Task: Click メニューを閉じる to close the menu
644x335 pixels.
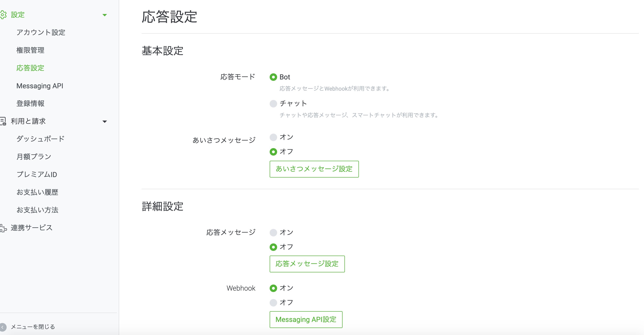Action: 33,327
